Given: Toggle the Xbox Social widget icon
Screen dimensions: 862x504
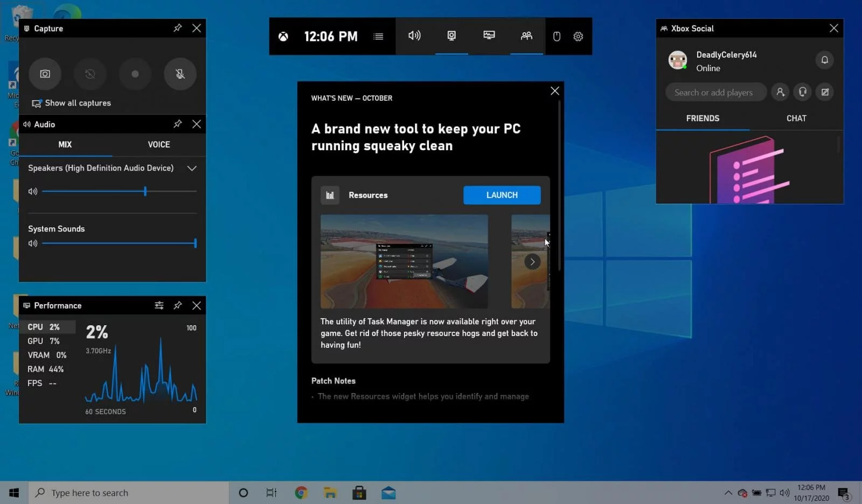Looking at the screenshot, I should click(526, 36).
